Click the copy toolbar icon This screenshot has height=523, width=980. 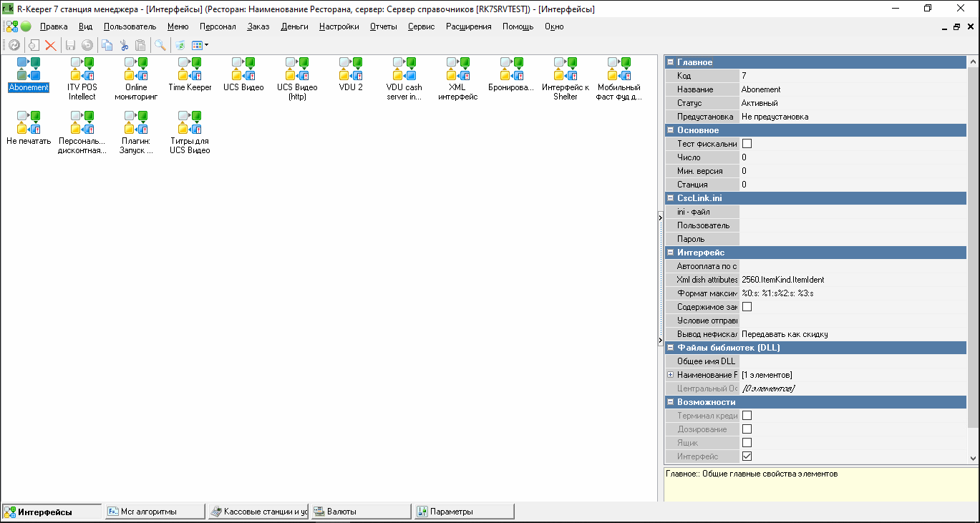pos(107,45)
